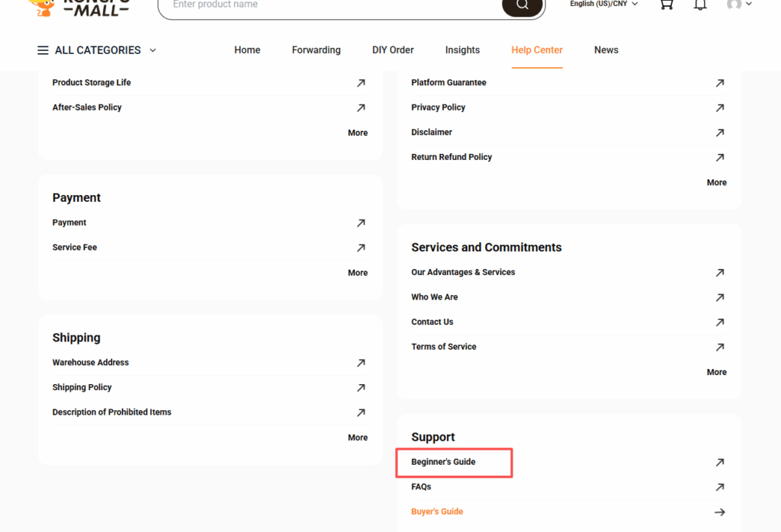
Task: Open the Return Refund Policy link
Action: [452, 157]
